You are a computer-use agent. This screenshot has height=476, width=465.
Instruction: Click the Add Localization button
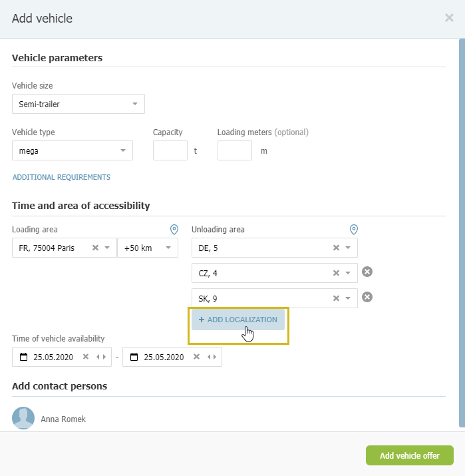click(238, 320)
